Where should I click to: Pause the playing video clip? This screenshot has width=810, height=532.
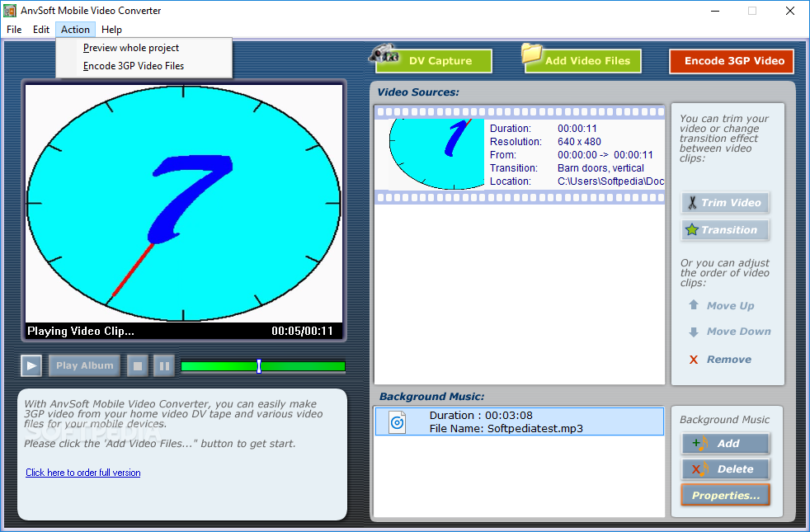pyautogui.click(x=164, y=365)
